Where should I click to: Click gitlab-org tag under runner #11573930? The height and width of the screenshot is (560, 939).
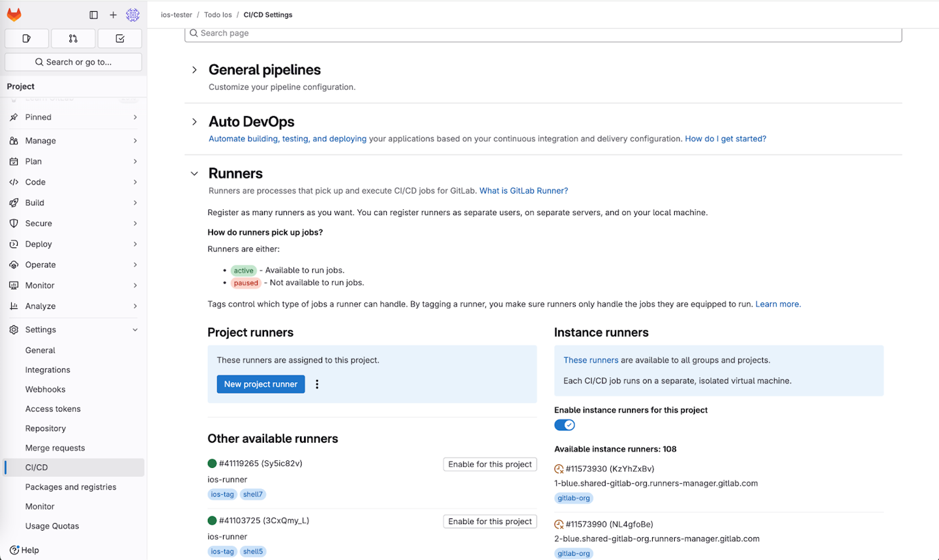pyautogui.click(x=574, y=498)
